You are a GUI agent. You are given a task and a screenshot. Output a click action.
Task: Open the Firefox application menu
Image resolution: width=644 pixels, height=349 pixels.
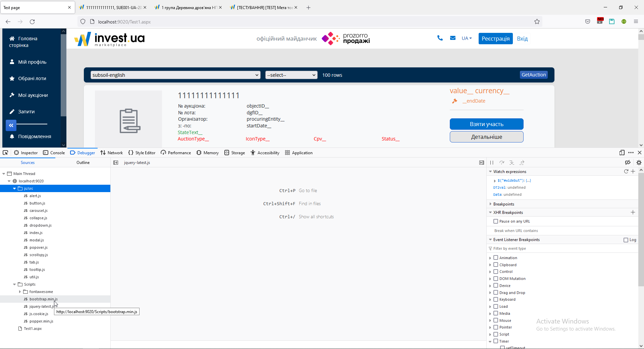coord(636,22)
